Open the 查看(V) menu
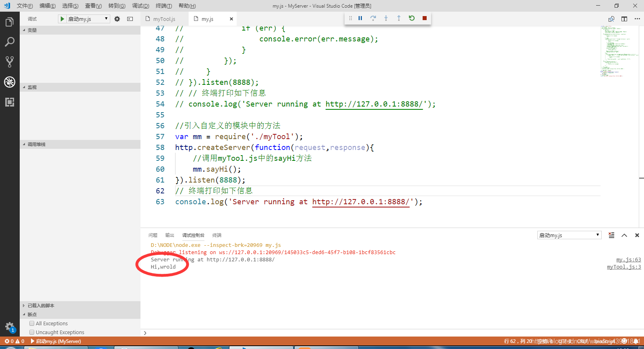The width and height of the screenshot is (644, 349). (x=93, y=6)
